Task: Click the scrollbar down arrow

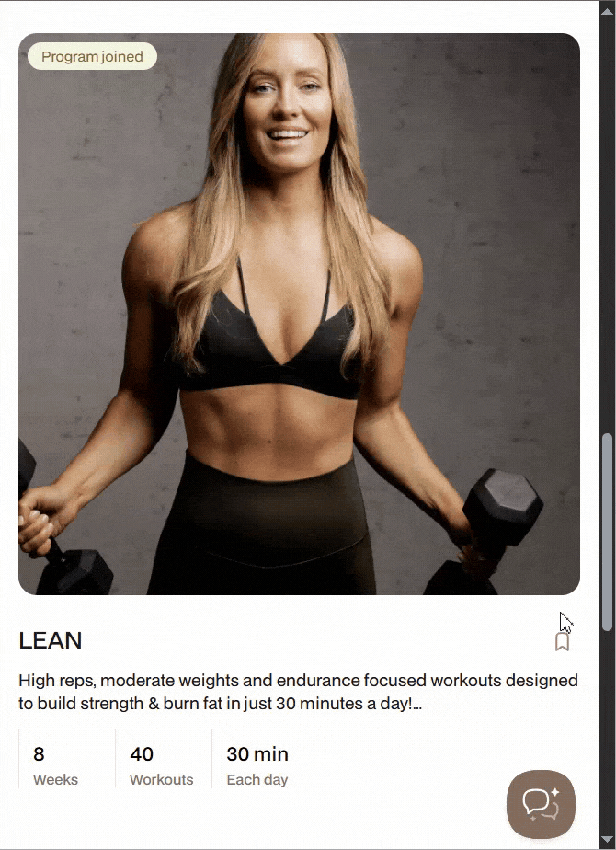Action: (608, 841)
